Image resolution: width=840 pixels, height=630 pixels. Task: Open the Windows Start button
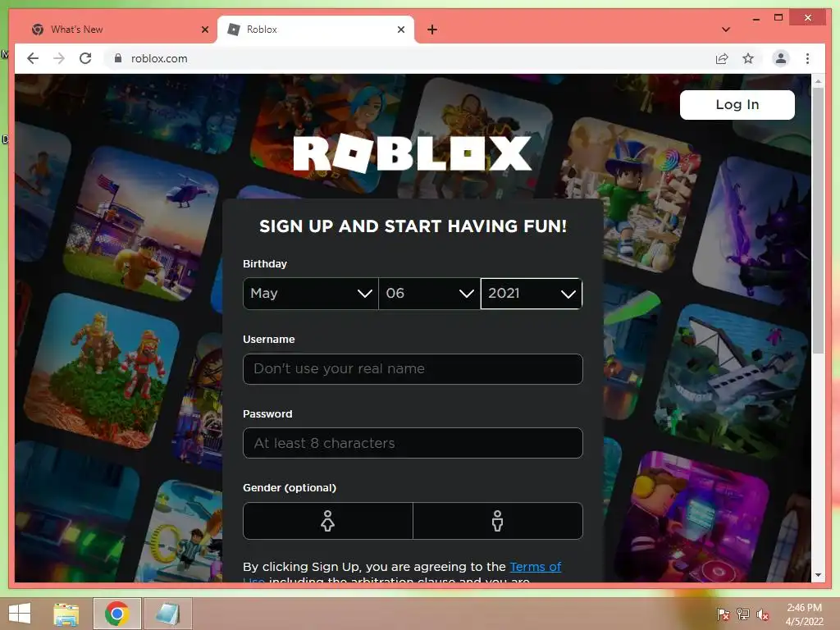20,614
